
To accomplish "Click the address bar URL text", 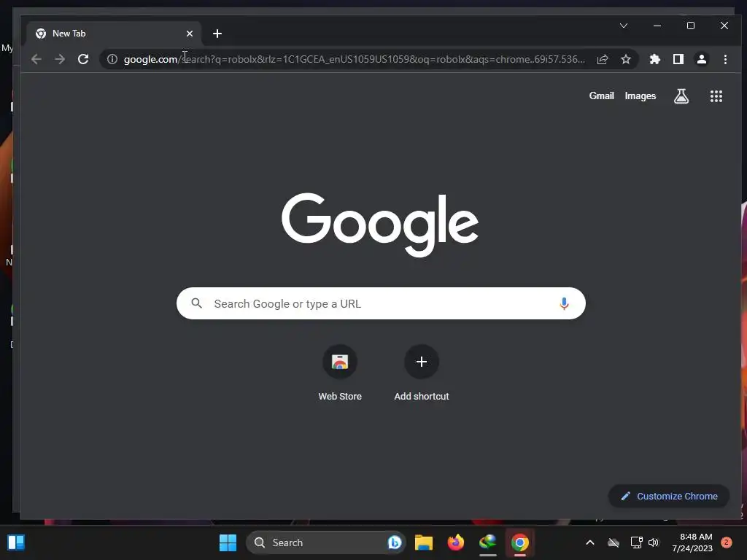I will click(x=354, y=59).
